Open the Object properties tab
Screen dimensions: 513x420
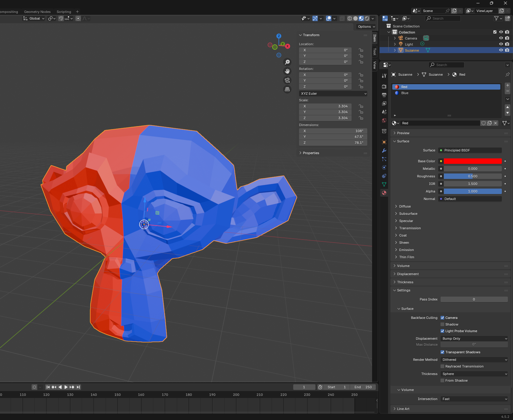(384, 142)
